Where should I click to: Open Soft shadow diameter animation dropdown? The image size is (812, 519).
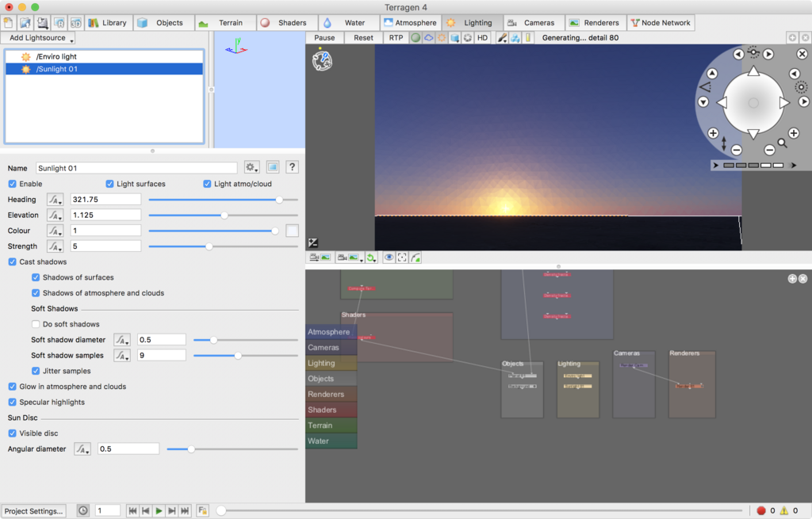coord(121,340)
